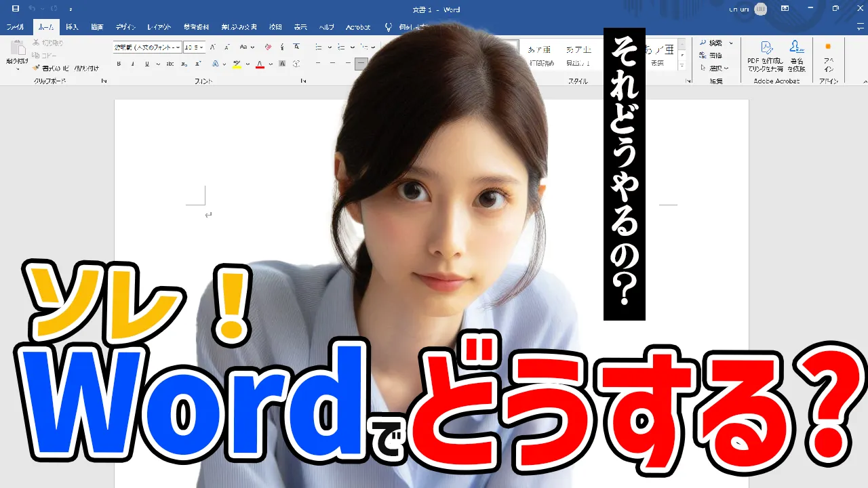
Task: Click the Replace (置換) button
Action: pyautogui.click(x=715, y=55)
